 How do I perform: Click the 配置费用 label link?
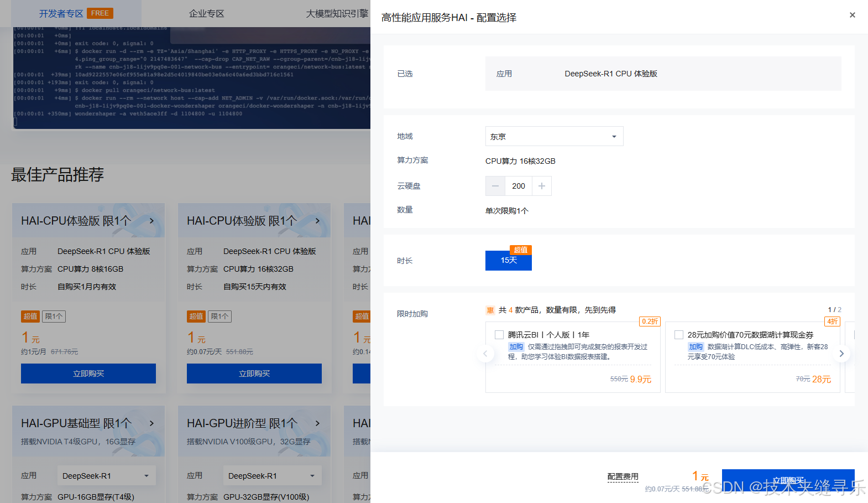623,476
